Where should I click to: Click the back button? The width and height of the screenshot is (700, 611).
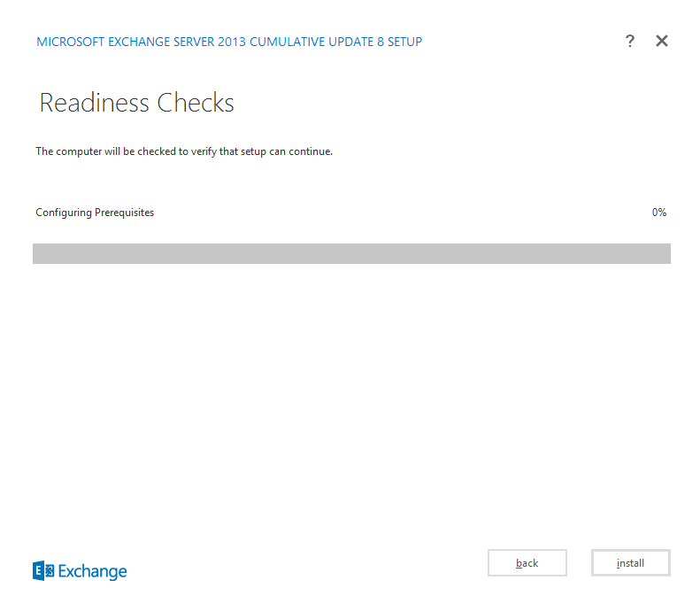click(x=527, y=563)
